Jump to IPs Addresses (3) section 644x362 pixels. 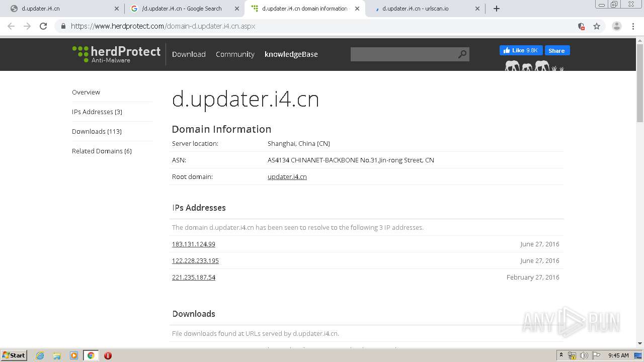coord(97,112)
